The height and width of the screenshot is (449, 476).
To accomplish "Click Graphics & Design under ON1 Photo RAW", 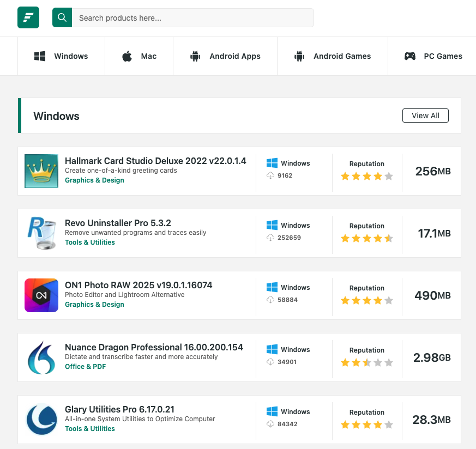I will coord(94,305).
